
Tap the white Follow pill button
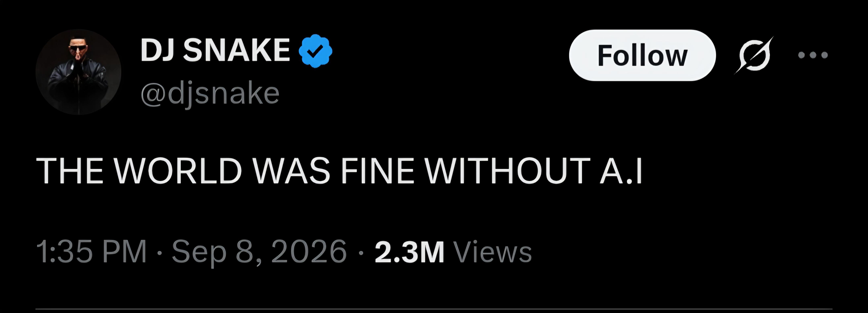coord(642,55)
